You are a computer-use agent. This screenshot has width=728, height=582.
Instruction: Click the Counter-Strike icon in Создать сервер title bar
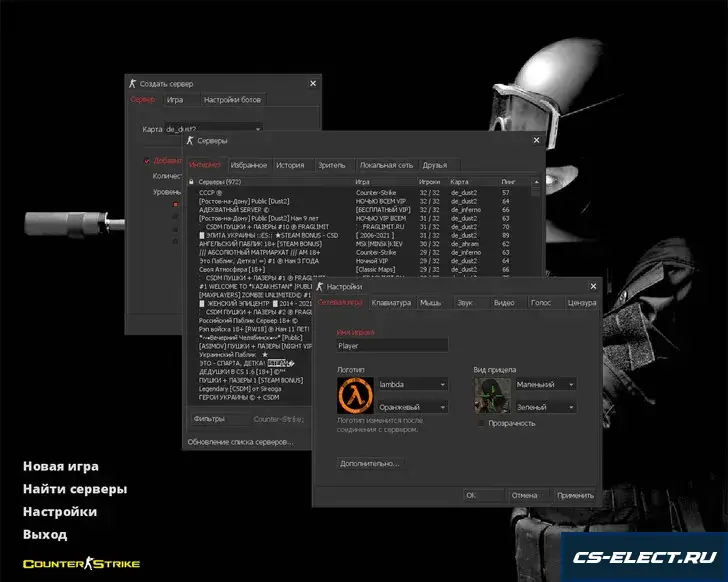pyautogui.click(x=133, y=84)
